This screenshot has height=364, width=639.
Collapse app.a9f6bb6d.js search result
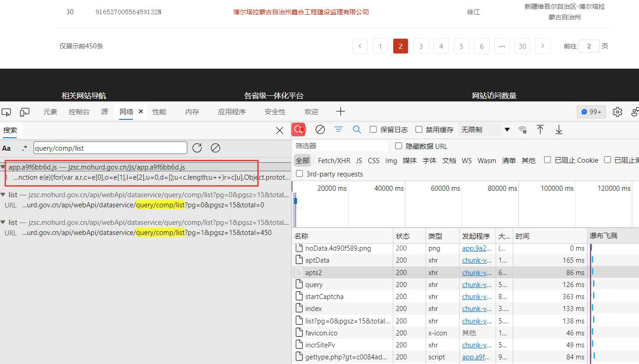(x=3, y=167)
